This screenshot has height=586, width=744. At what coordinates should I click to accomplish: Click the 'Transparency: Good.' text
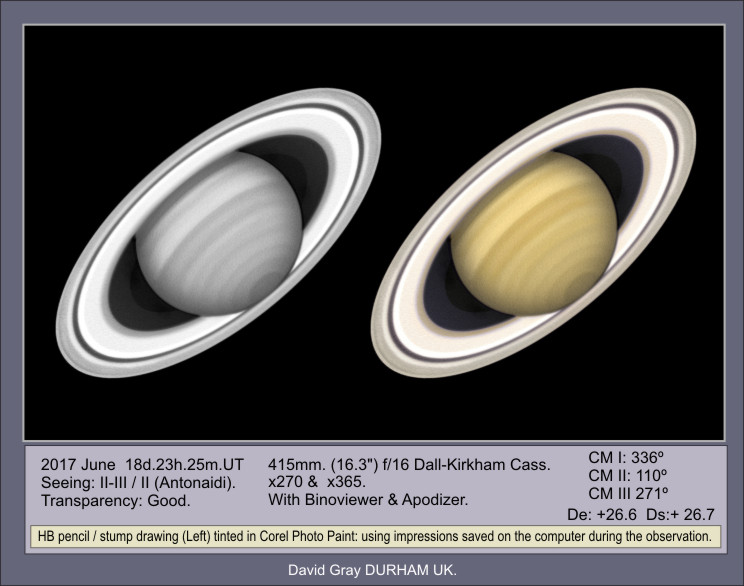point(116,501)
